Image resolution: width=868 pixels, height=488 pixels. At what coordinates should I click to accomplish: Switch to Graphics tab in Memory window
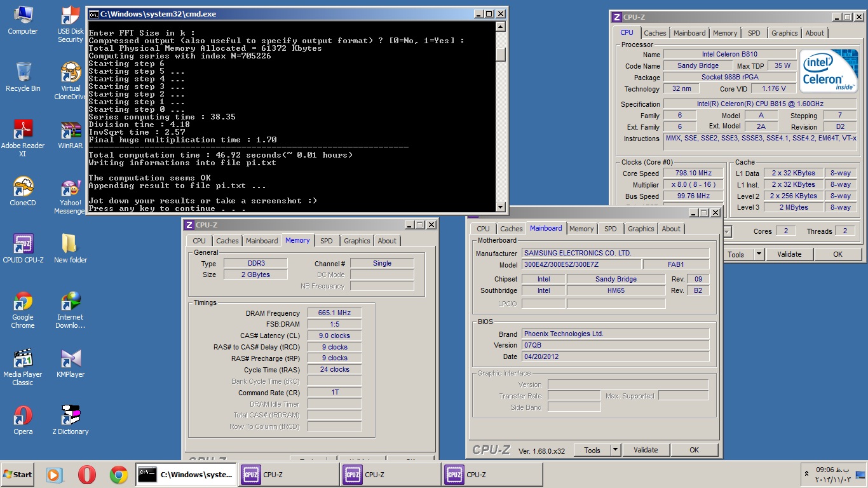pyautogui.click(x=356, y=241)
